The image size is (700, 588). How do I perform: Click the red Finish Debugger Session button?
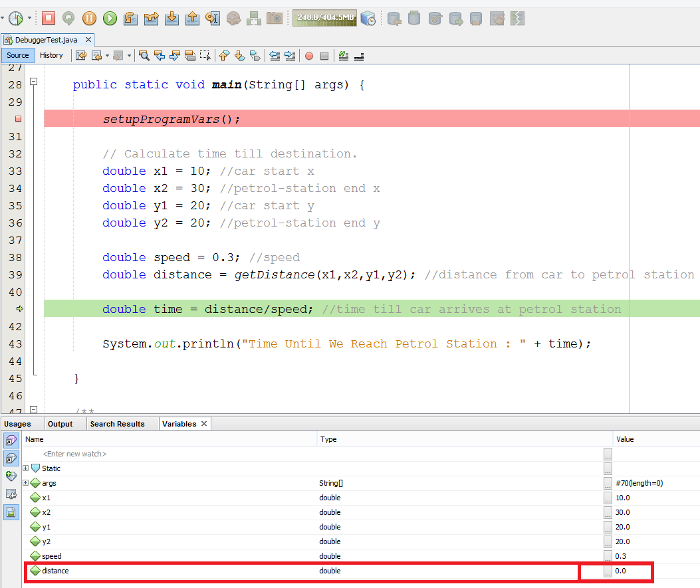(x=49, y=19)
